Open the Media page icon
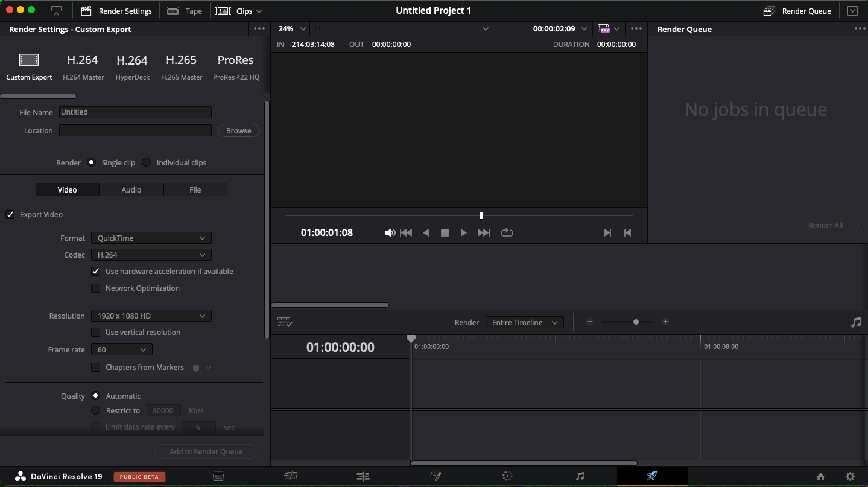Image resolution: width=868 pixels, height=487 pixels. pyautogui.click(x=218, y=477)
